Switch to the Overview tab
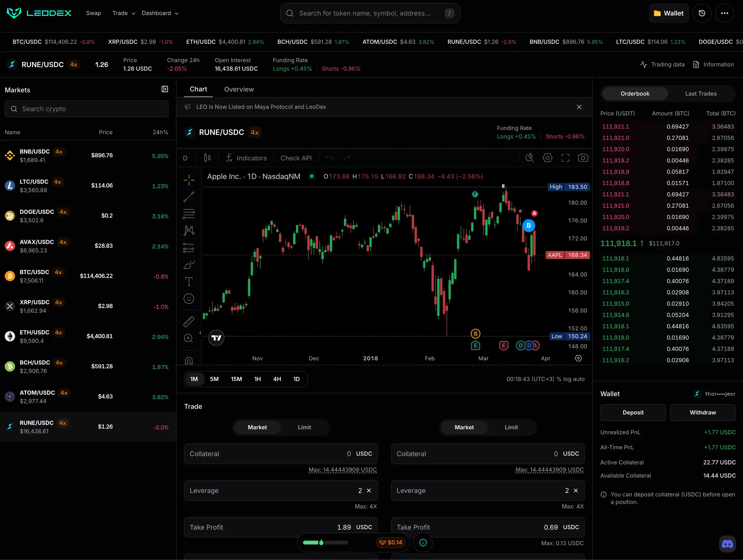743x560 pixels. (239, 89)
